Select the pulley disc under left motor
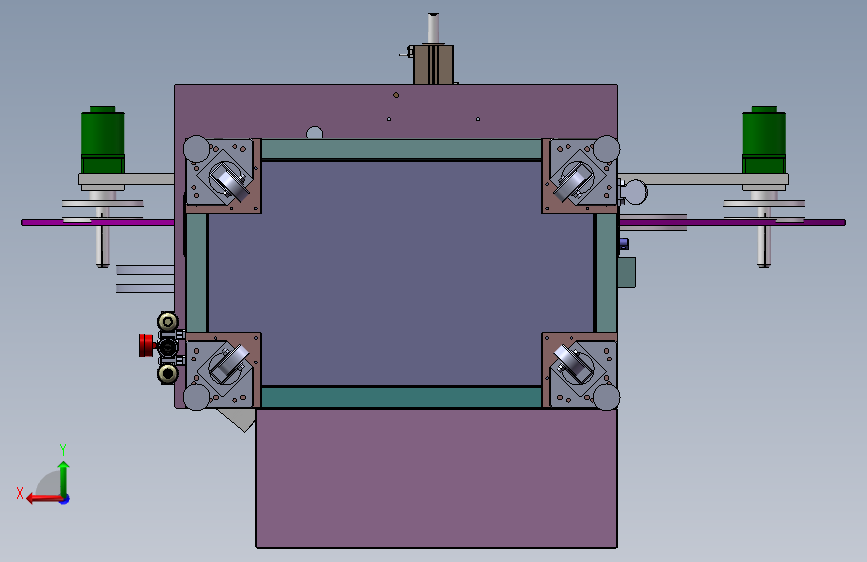The height and width of the screenshot is (562, 867). (103, 204)
